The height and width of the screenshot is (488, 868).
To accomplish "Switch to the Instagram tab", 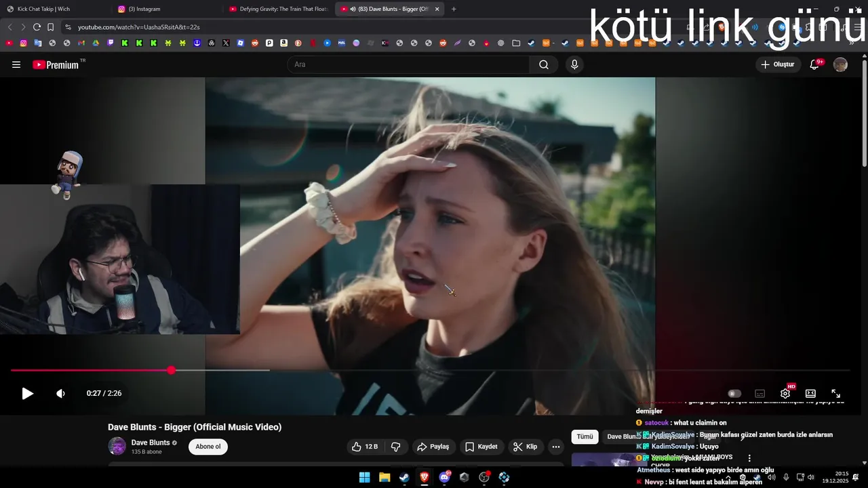I will tap(167, 9).
